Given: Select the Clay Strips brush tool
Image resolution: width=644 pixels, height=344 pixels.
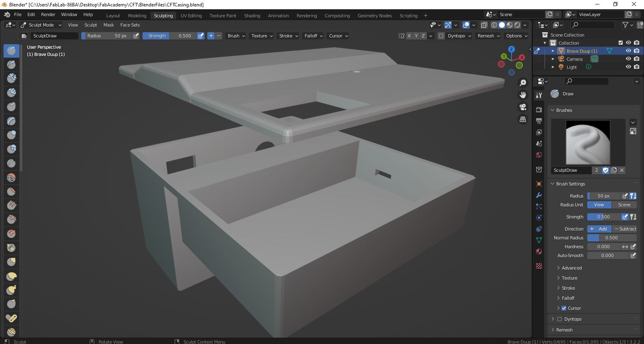Looking at the screenshot, I should click(x=11, y=93).
